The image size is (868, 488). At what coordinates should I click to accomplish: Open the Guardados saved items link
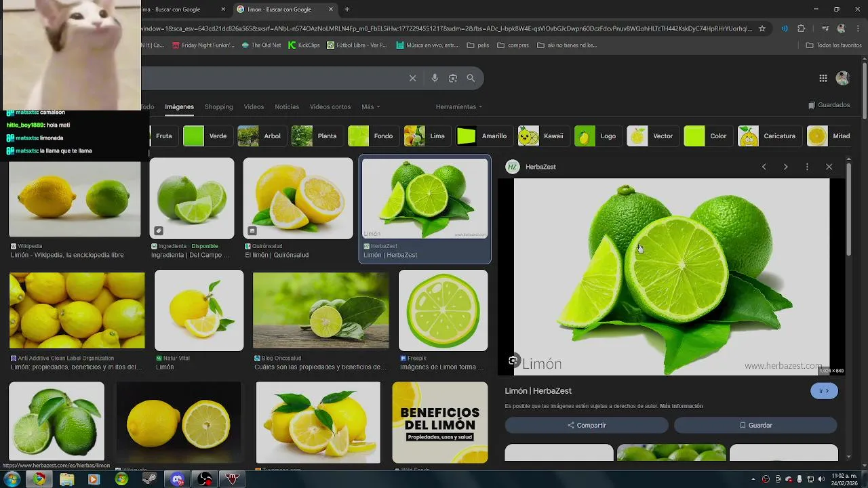[829, 105]
